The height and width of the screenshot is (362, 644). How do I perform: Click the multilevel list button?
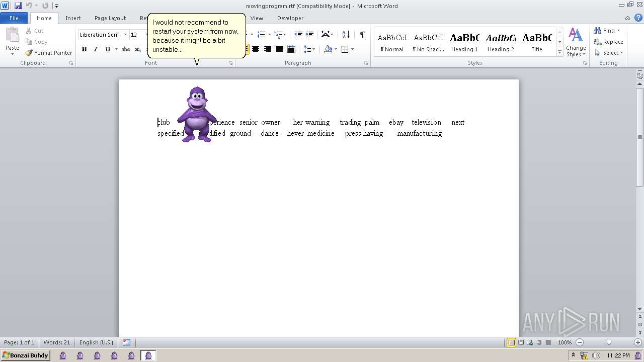(278, 35)
